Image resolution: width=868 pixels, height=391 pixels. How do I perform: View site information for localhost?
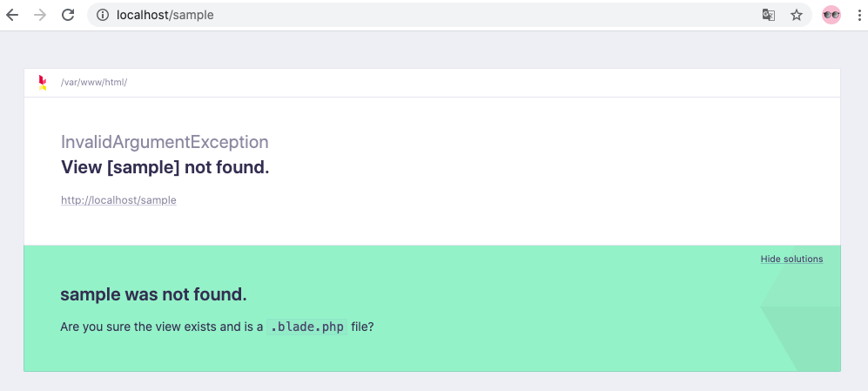coord(102,15)
